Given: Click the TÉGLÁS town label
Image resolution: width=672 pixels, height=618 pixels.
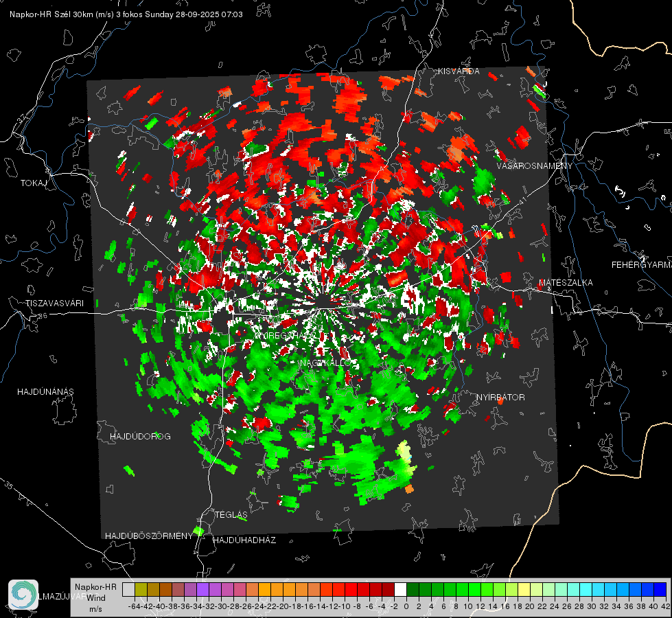Looking at the screenshot, I should 231,515.
